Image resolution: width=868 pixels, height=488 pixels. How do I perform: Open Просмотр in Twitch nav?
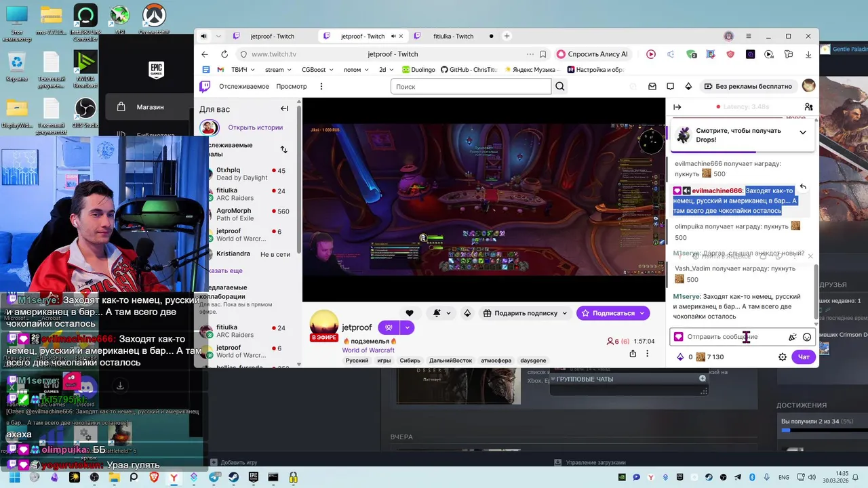[x=292, y=86]
